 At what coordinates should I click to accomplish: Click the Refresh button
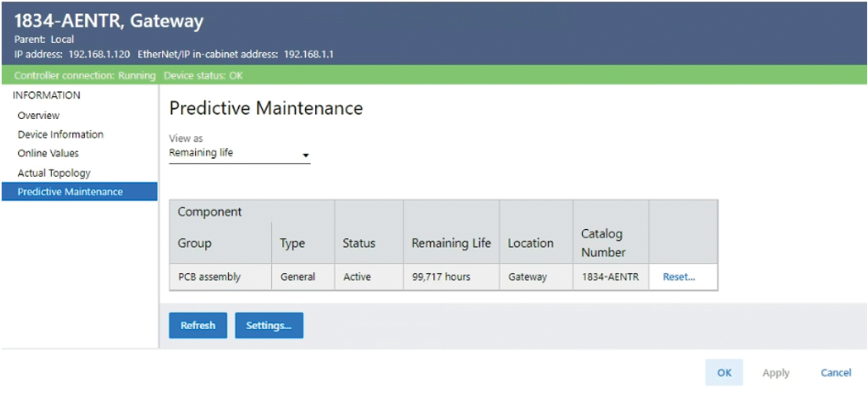(x=198, y=325)
